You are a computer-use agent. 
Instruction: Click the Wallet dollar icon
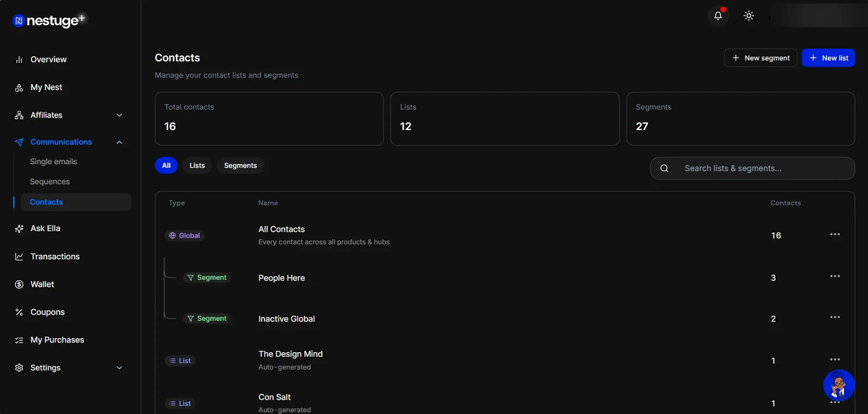point(19,284)
